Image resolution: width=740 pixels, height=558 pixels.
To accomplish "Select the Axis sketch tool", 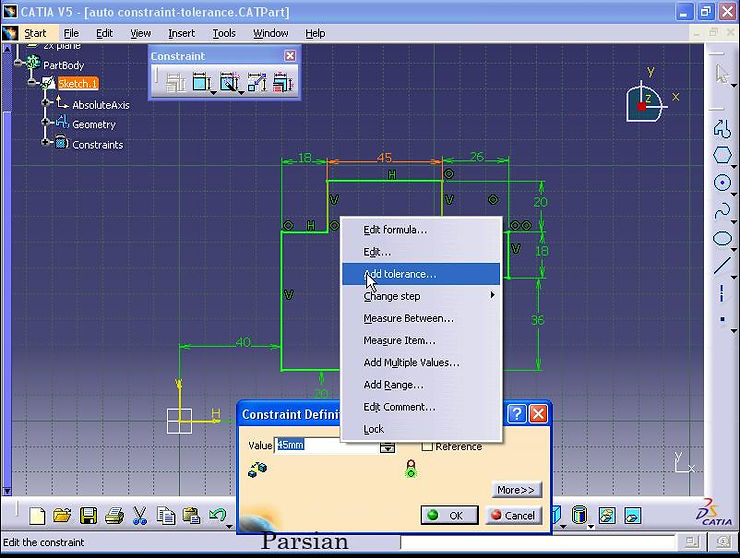I will pyautogui.click(x=722, y=293).
